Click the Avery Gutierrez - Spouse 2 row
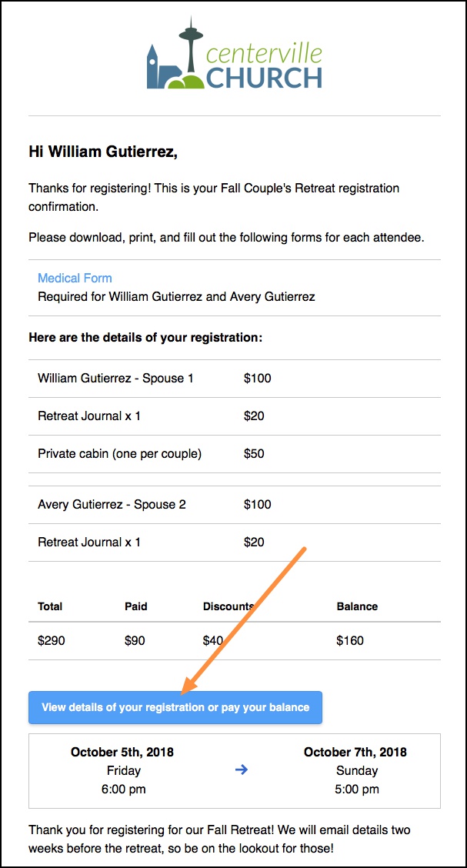 tap(234, 505)
